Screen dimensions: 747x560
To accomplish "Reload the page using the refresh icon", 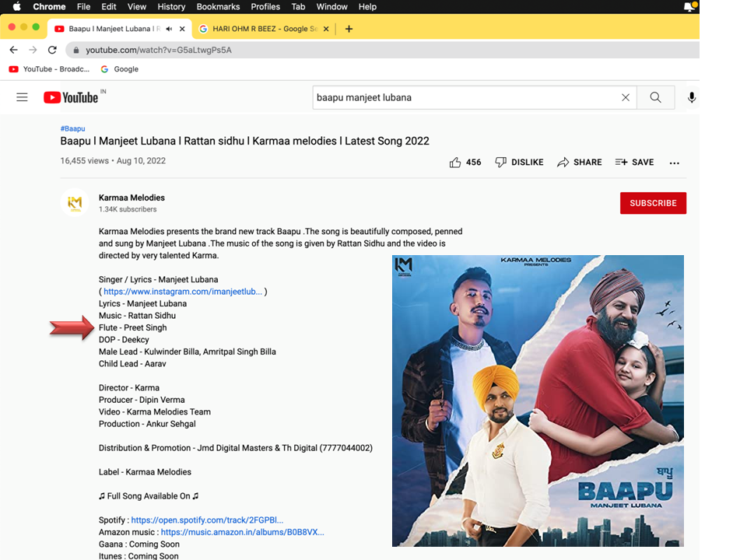I will click(52, 50).
